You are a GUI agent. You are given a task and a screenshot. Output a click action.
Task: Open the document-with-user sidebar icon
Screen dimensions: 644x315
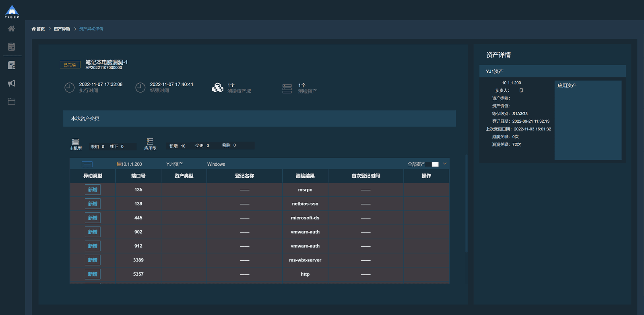[x=11, y=65]
